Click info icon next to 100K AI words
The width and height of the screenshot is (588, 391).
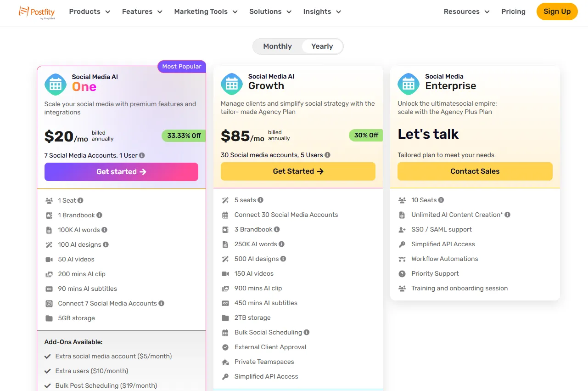(104, 230)
